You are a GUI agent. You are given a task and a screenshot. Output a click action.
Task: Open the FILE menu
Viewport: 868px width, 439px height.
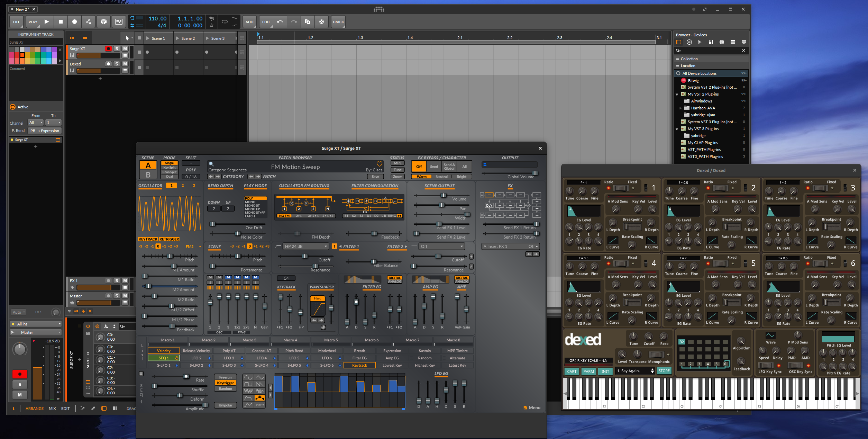click(x=17, y=22)
